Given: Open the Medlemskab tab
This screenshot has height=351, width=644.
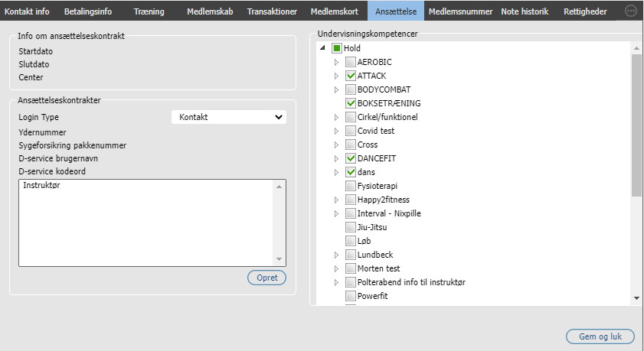Looking at the screenshot, I should coord(210,11).
